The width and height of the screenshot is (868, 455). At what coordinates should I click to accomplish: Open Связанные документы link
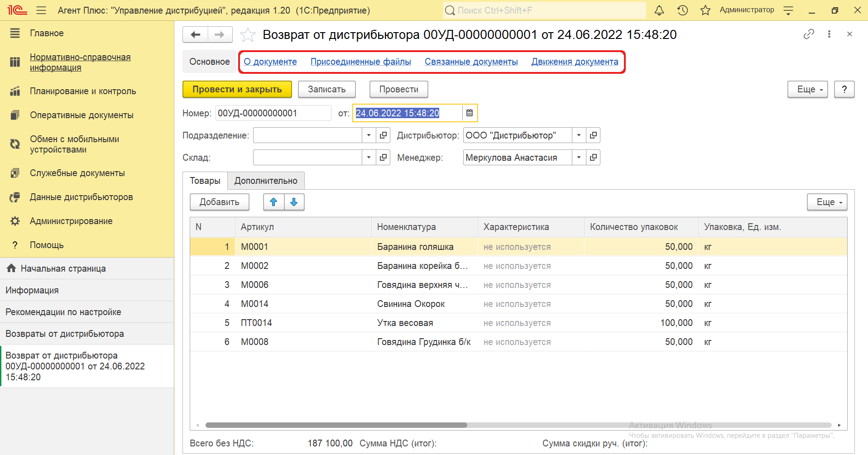(471, 62)
